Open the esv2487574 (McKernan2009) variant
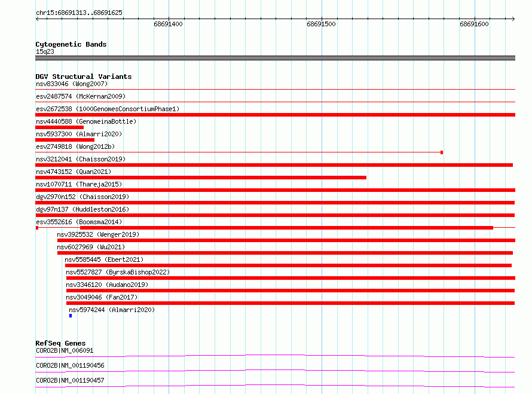Screen dimensions: 532x394 click(81, 96)
